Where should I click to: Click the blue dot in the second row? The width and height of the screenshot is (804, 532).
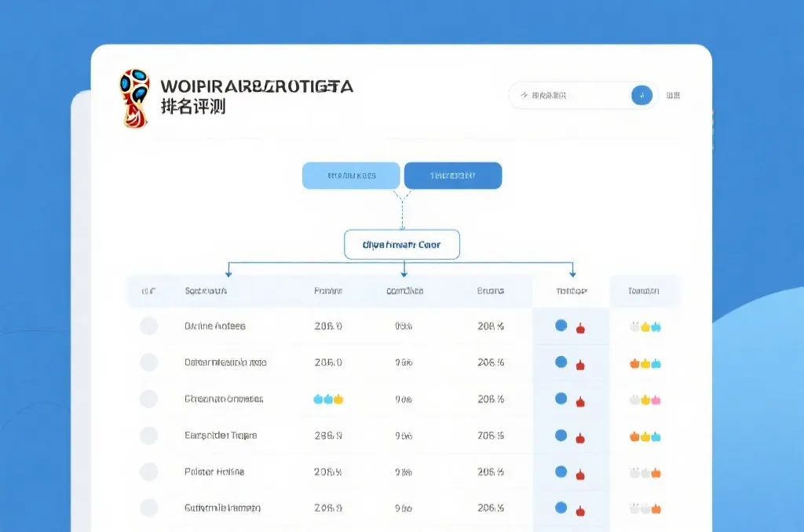tap(561, 362)
